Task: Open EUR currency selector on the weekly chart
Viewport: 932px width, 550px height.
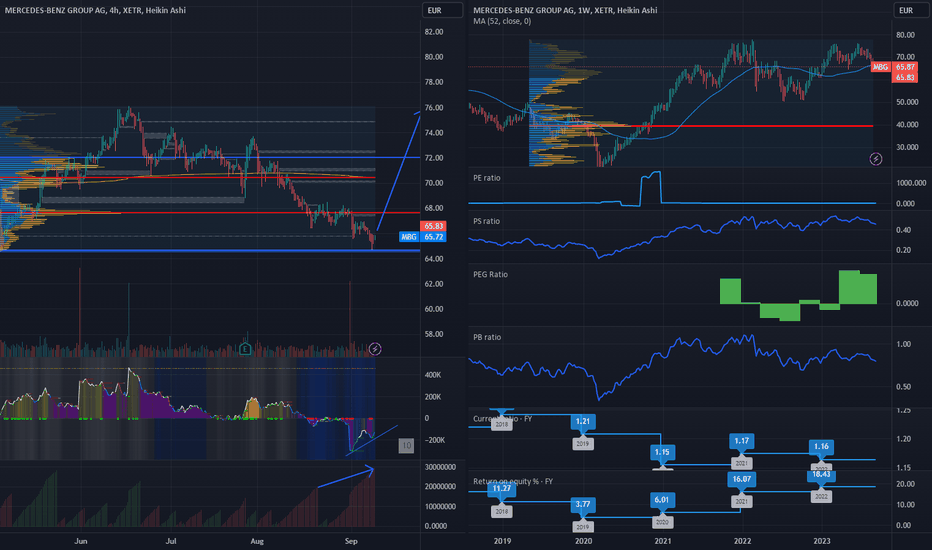Action: [x=912, y=10]
